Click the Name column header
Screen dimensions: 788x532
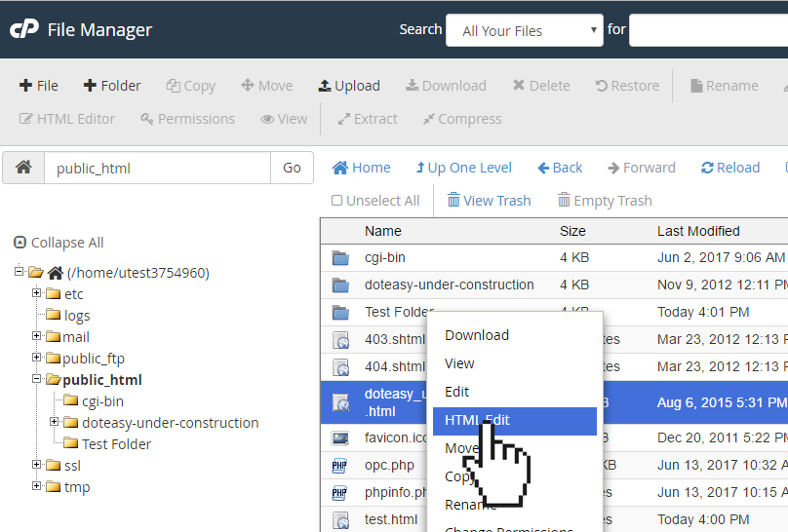383,231
